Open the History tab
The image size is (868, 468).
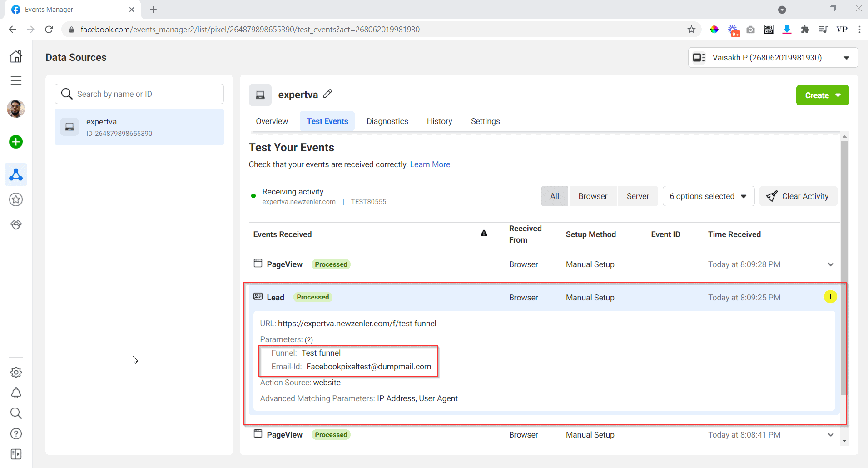coord(439,121)
